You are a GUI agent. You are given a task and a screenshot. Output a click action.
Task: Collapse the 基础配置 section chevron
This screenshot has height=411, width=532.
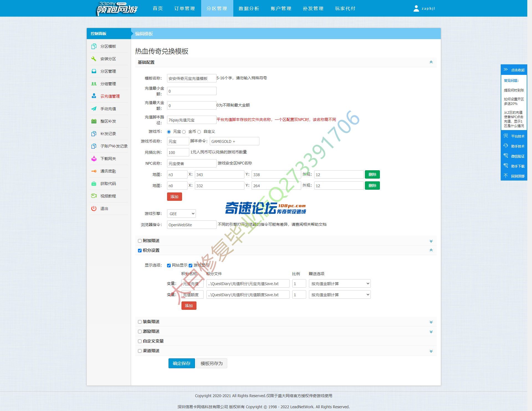(x=431, y=62)
